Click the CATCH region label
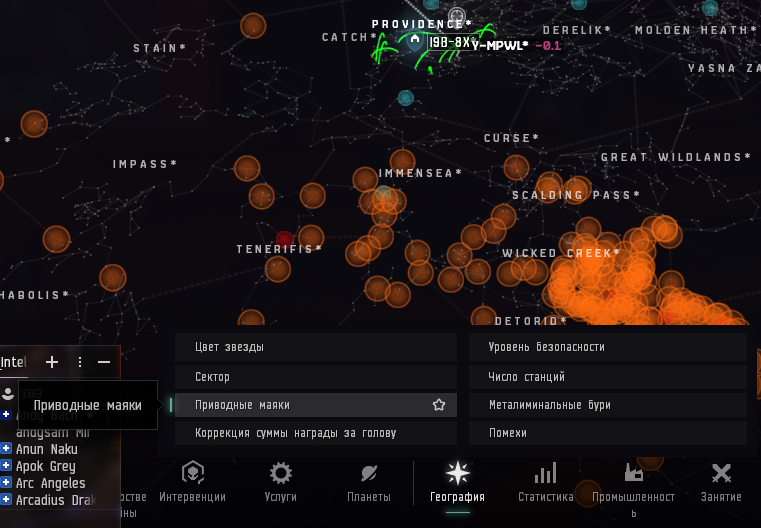Viewport: 761px width, 528px height. (349, 37)
